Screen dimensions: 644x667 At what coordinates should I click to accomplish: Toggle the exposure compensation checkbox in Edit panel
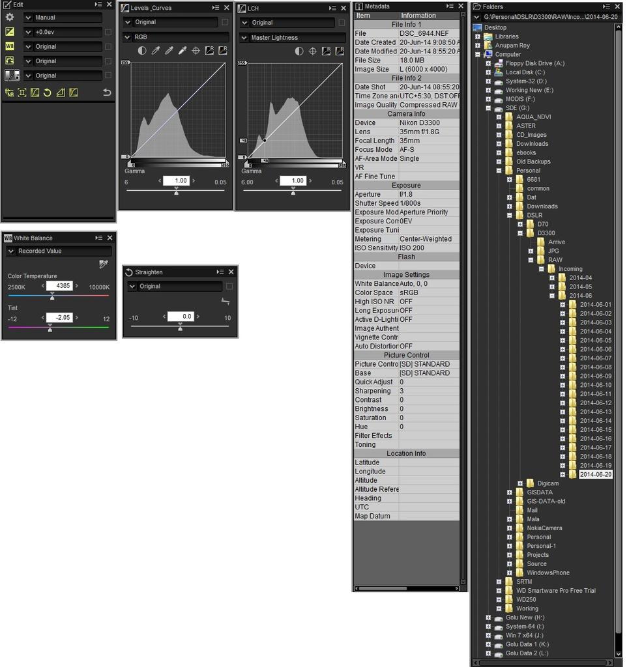point(108,32)
